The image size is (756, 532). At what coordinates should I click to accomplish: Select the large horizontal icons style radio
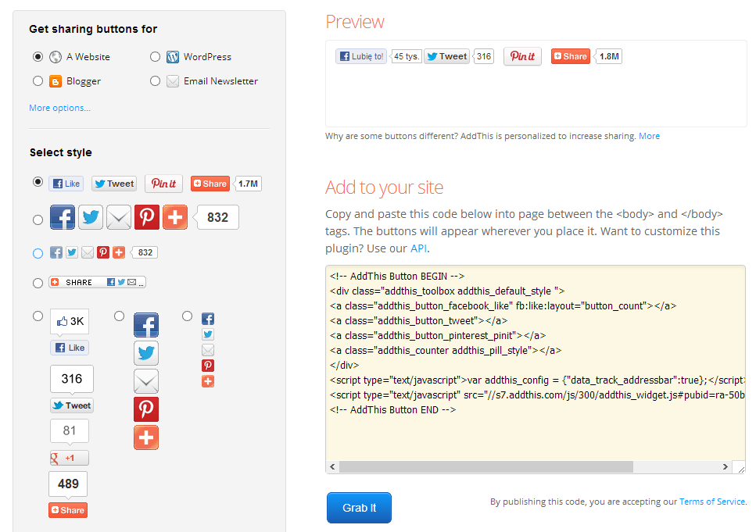click(x=38, y=220)
